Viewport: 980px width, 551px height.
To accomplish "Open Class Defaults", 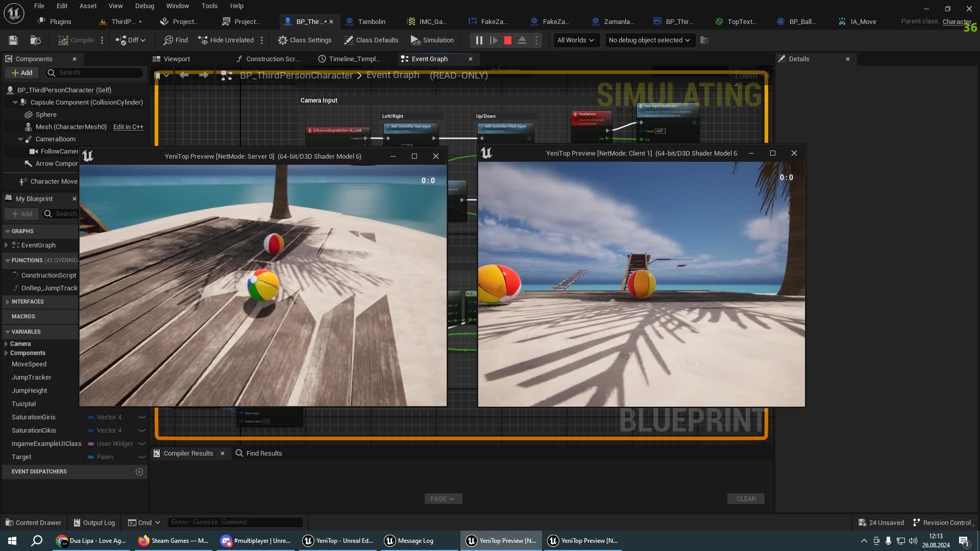I will [371, 40].
